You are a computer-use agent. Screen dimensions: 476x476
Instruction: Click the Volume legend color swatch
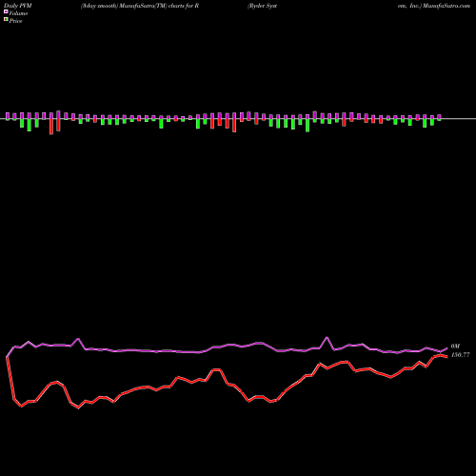6,11
